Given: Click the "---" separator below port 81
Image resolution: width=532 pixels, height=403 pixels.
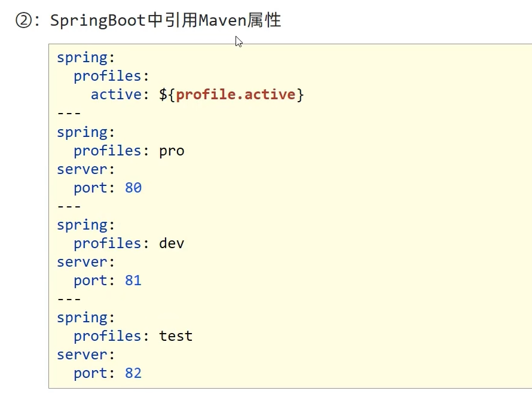Looking at the screenshot, I should click(69, 299).
